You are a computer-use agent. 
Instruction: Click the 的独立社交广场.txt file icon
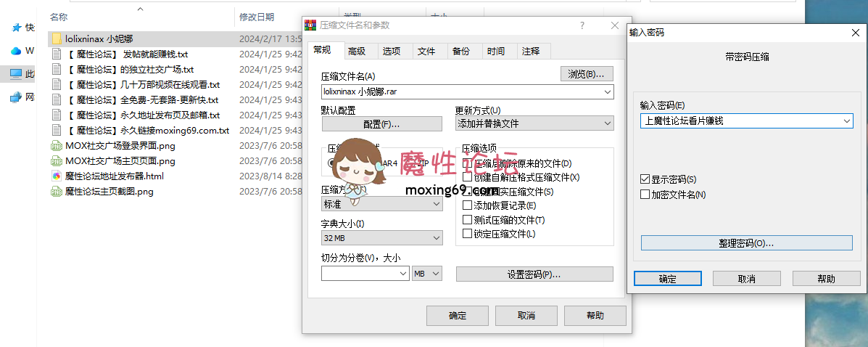(57, 69)
